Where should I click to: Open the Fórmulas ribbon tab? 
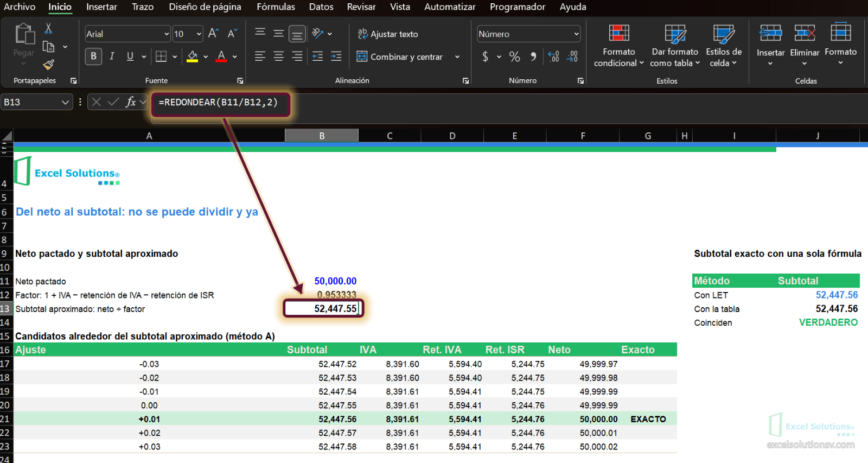coord(276,7)
